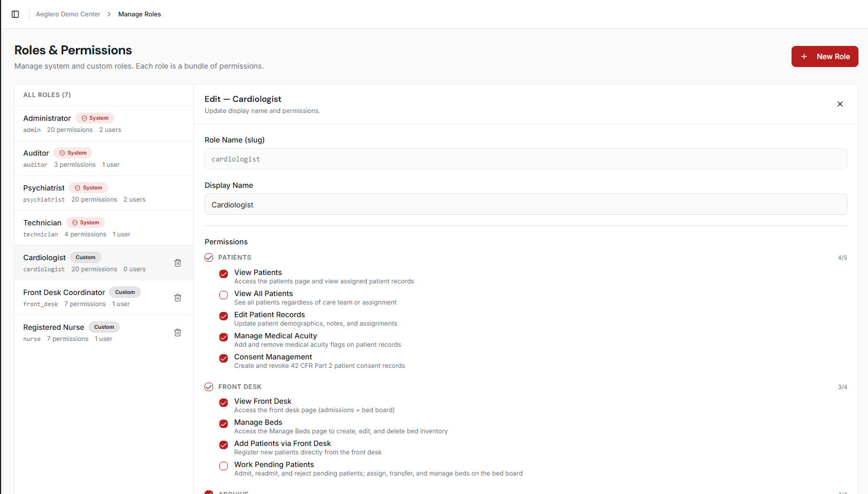
Task: Click the PATIENTS 4/5 counter
Action: coord(842,258)
